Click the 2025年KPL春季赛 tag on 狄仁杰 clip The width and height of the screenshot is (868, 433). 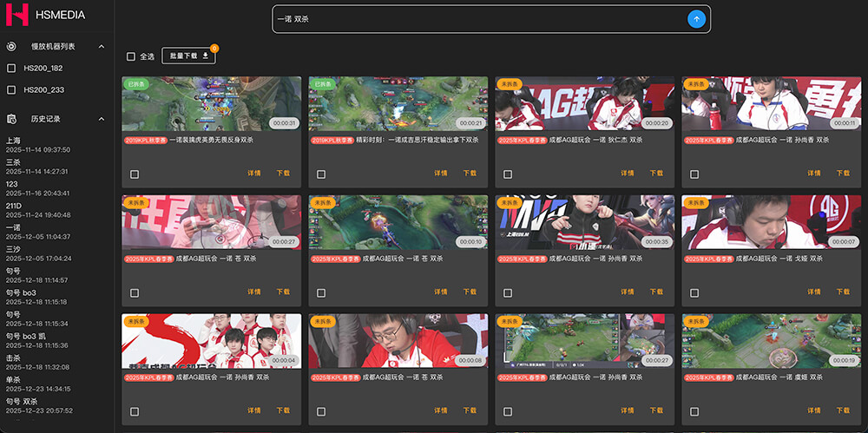tap(520, 141)
